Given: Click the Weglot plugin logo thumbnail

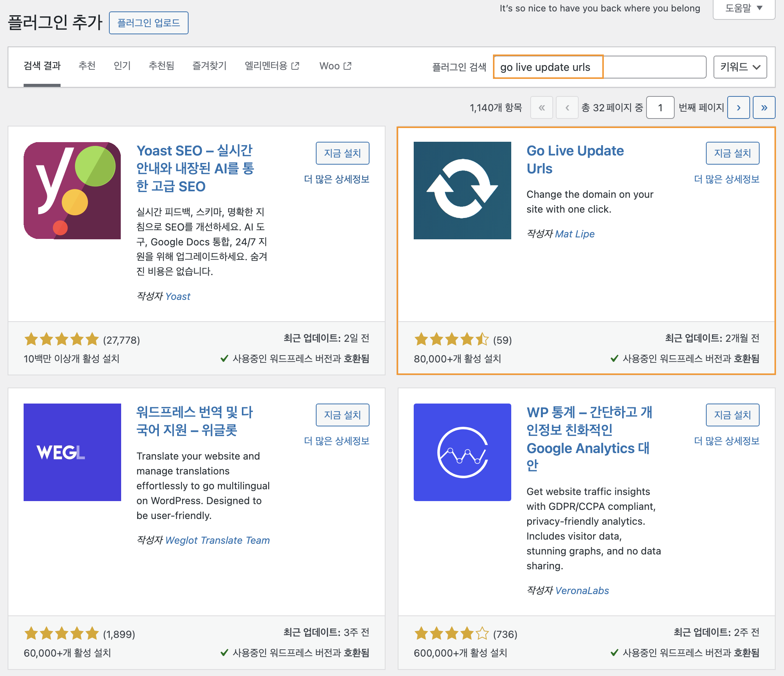Looking at the screenshot, I should (x=72, y=452).
